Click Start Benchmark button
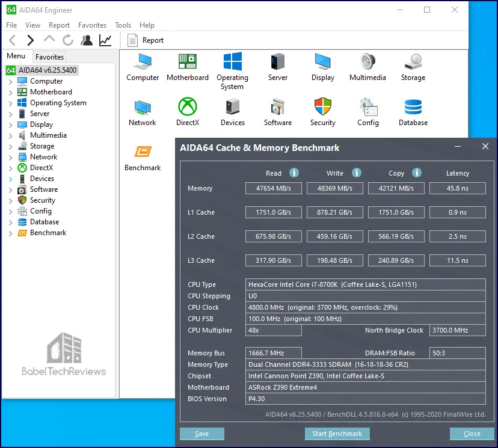This screenshot has width=498, height=448. pyautogui.click(x=337, y=434)
